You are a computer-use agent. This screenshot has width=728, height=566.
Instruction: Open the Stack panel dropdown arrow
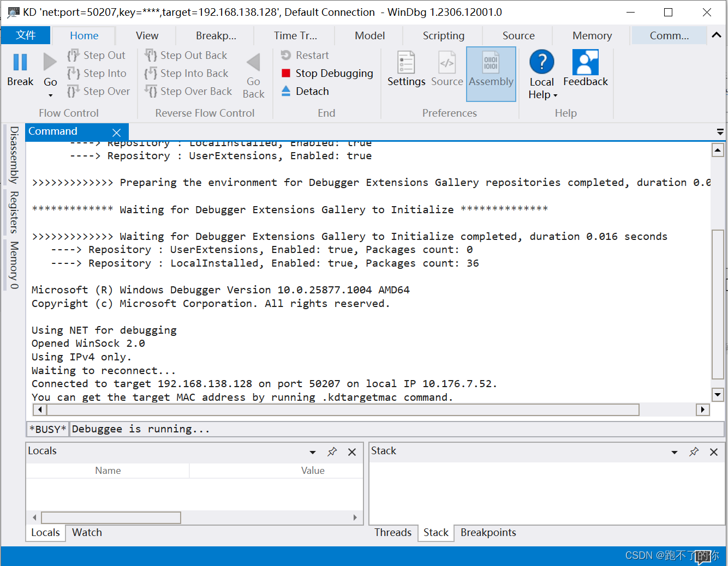675,452
